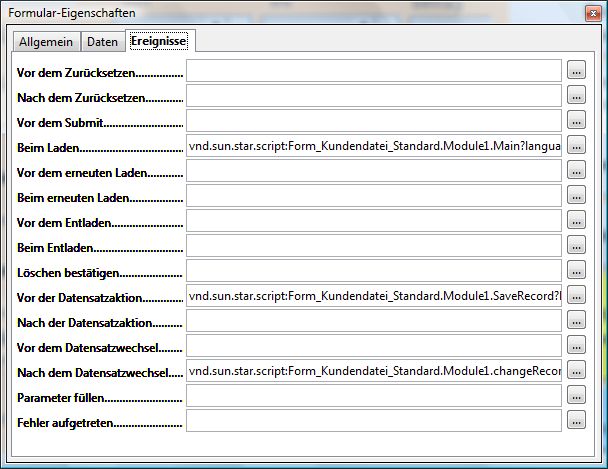This screenshot has height=469, width=608.
Task: Click the ellipsis button for Vor dem erneuten Laden
Action: 577,170
